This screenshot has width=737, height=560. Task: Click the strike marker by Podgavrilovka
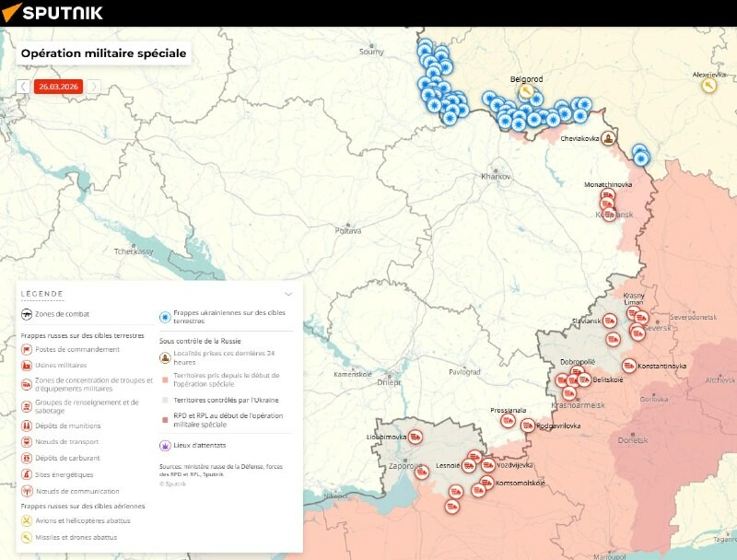528,426
